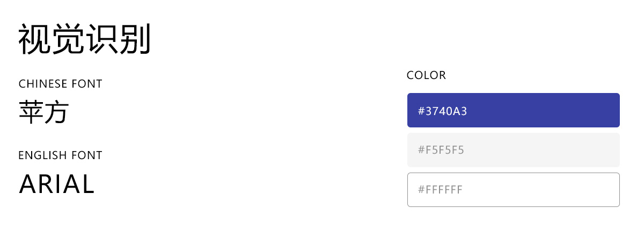The height and width of the screenshot is (236, 644).
Task: Click the #FFFFFF hex code text
Action: [x=440, y=190]
